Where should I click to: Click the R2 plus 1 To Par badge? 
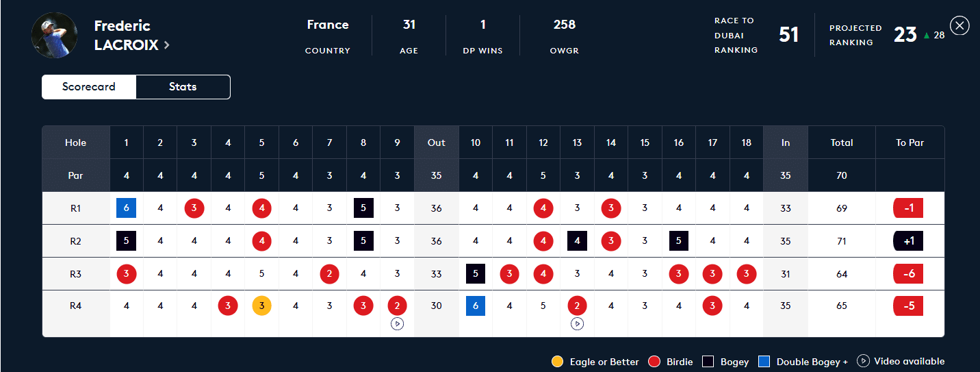(x=908, y=241)
